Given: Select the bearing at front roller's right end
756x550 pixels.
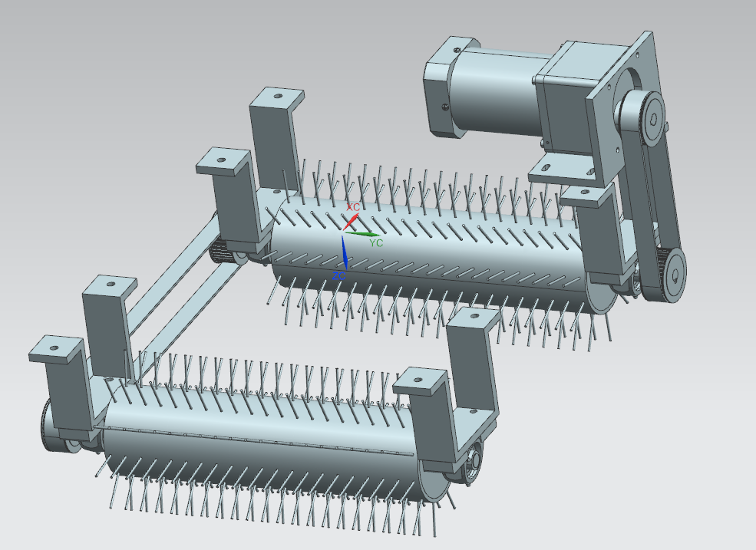Looking at the screenshot, I should click(x=473, y=464).
